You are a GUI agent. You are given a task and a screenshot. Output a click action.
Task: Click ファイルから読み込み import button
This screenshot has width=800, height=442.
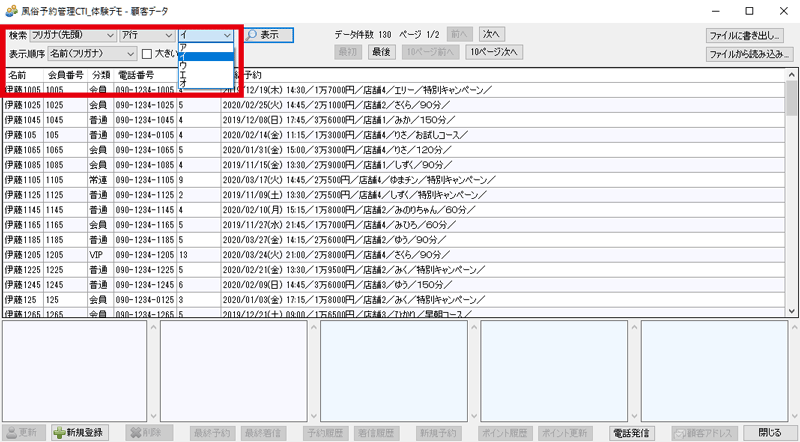pyautogui.click(x=749, y=52)
